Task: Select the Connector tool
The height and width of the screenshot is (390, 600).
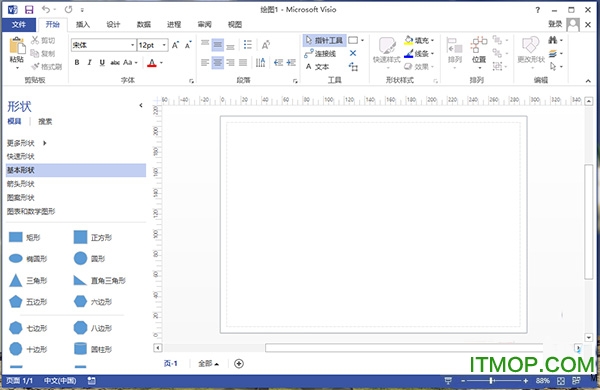Action: point(320,54)
